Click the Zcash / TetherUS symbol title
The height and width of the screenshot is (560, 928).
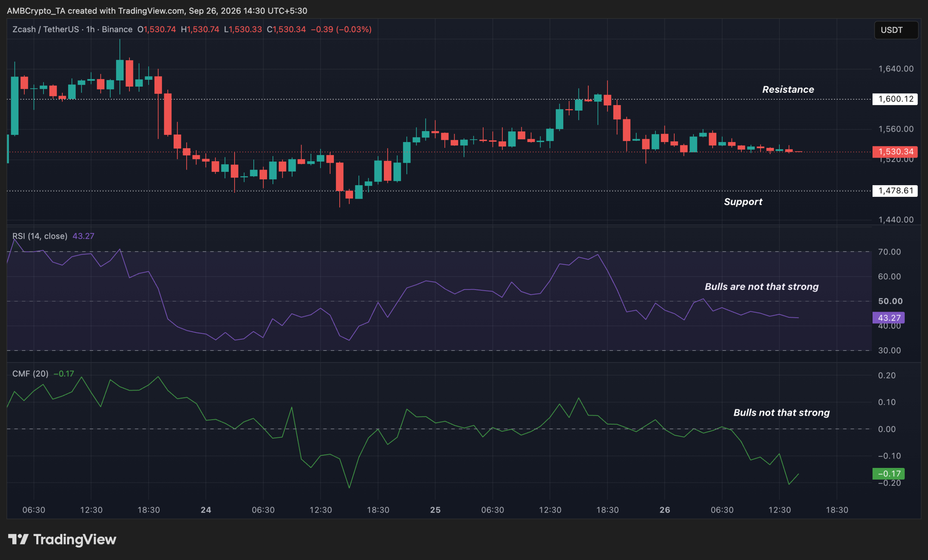[46, 29]
